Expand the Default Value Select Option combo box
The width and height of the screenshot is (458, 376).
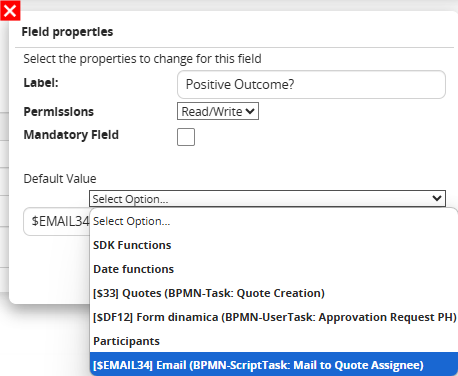click(x=267, y=199)
